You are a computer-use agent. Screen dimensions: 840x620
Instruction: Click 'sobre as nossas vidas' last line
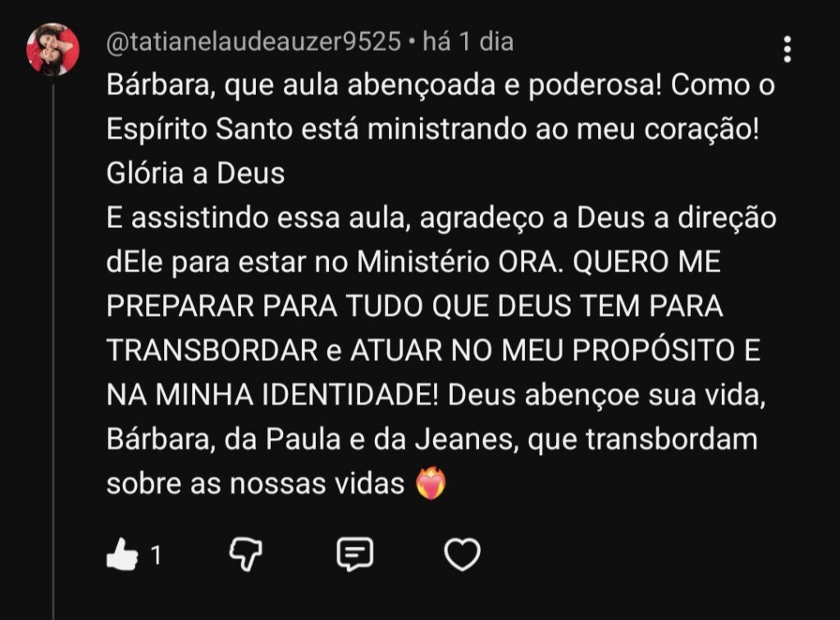coord(255,484)
